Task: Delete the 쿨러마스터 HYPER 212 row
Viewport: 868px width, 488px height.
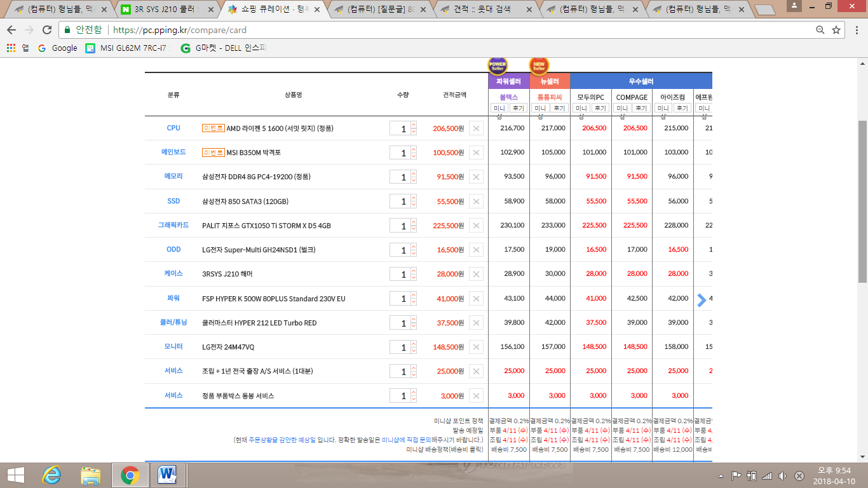Action: click(x=476, y=323)
